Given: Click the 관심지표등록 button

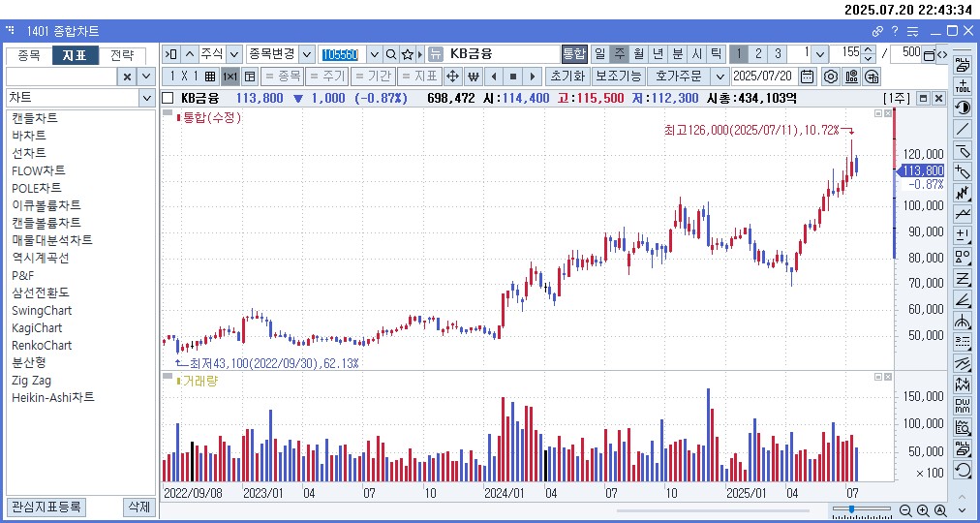Looking at the screenshot, I should pyautogui.click(x=46, y=507).
